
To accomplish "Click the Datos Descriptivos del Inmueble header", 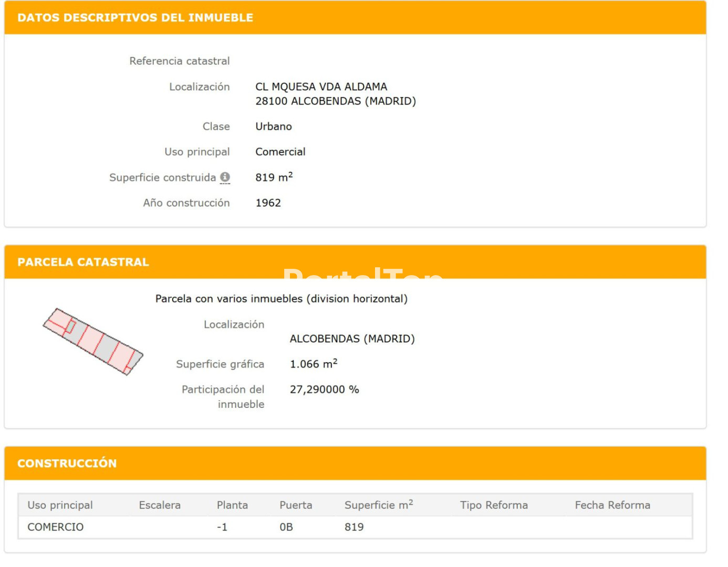I will point(135,18).
